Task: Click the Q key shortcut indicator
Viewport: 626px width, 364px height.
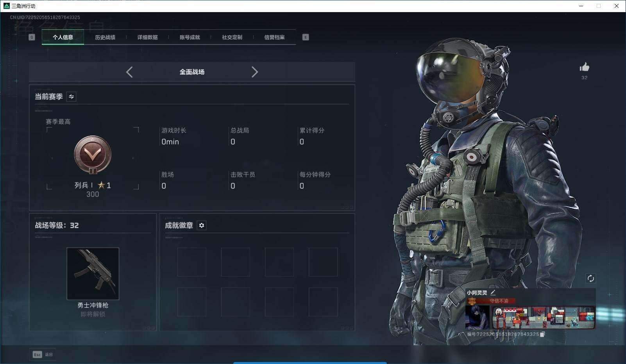Action: pos(32,37)
